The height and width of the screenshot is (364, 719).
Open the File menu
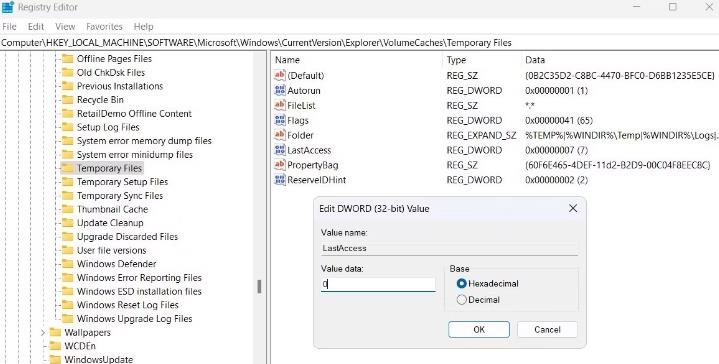[9, 27]
